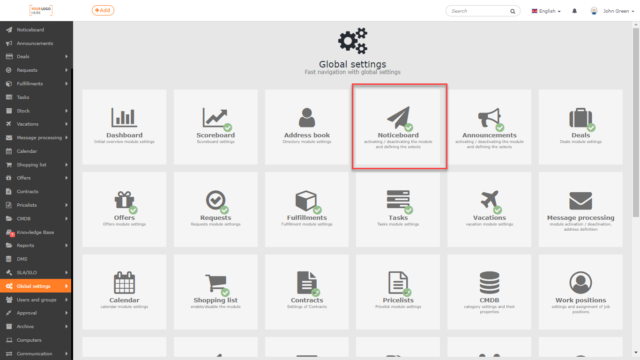640x360 pixels.
Task: Click the search magnifier icon
Action: (x=512, y=11)
